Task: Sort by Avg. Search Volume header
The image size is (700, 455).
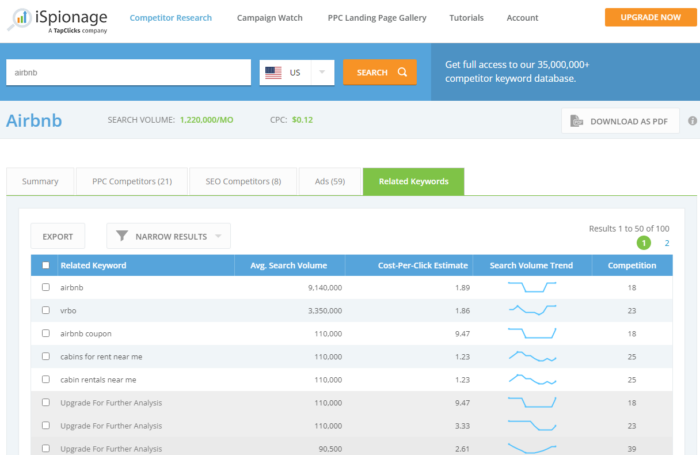Action: (x=288, y=265)
